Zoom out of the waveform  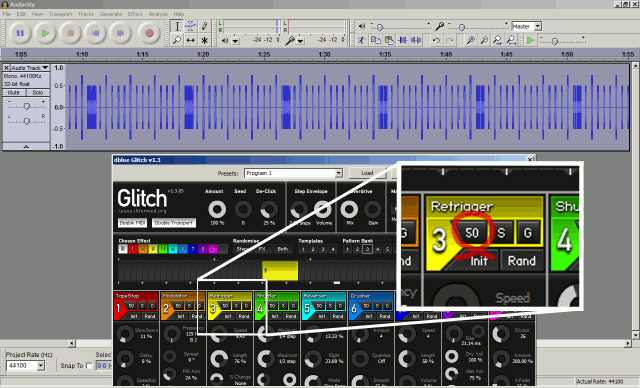click(484, 40)
